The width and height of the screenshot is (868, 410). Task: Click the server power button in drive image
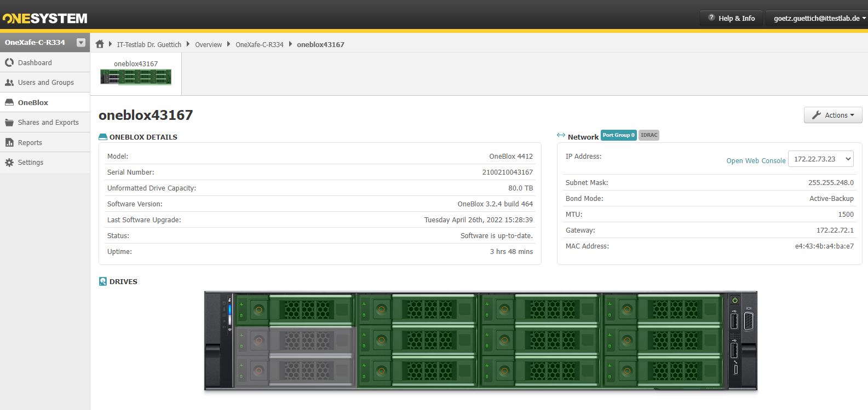point(735,300)
